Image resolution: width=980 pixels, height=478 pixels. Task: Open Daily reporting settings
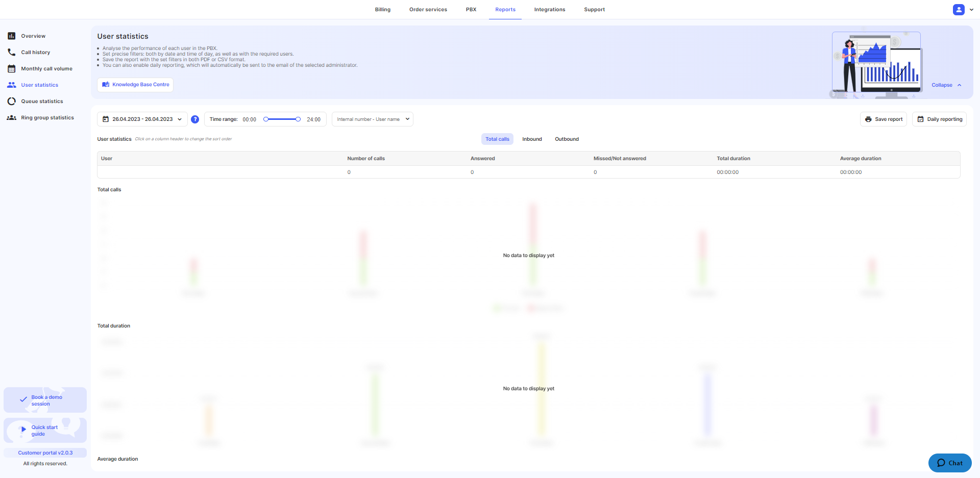[x=940, y=119]
